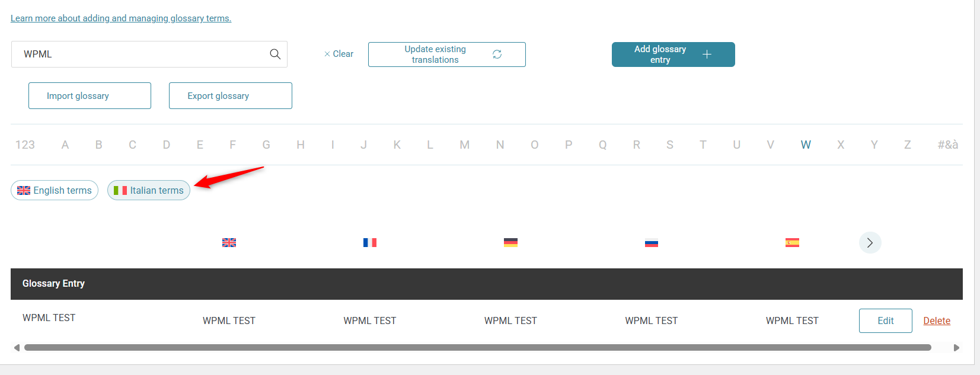Filter glossary by letter U
This screenshot has height=375, width=980.
(x=737, y=145)
